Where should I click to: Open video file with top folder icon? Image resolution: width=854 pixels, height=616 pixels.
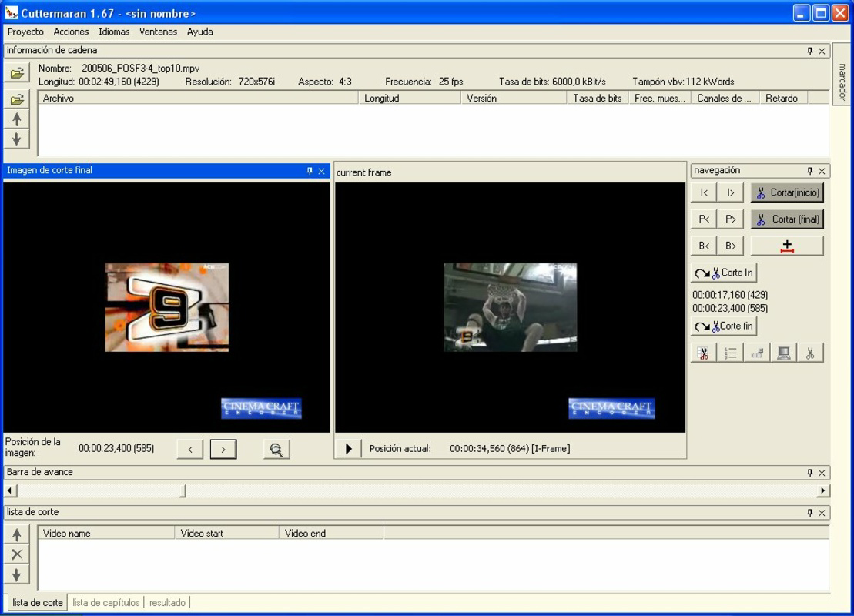tap(17, 72)
